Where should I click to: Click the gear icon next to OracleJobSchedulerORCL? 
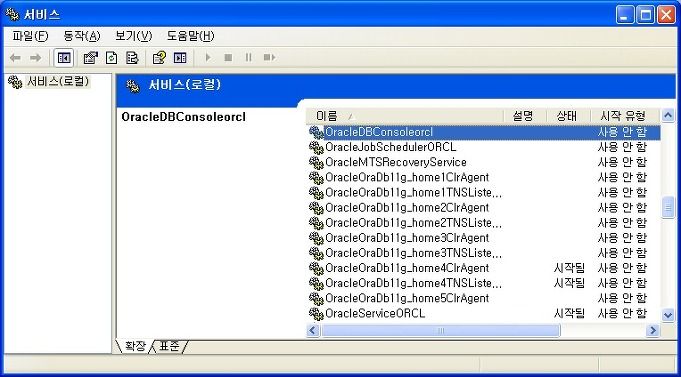coord(316,147)
